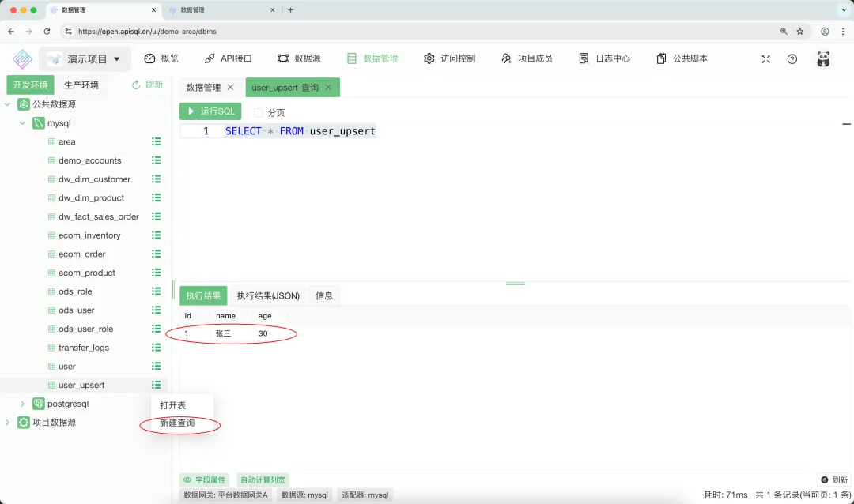This screenshot has height=504, width=854.
Task: Click list icon beside transfer_logs table
Action: [157, 348]
